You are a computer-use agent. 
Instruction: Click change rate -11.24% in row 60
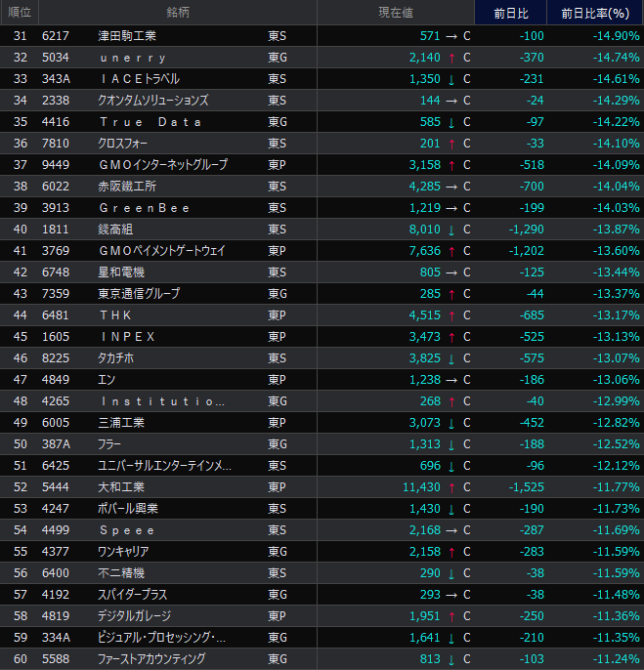(617, 659)
